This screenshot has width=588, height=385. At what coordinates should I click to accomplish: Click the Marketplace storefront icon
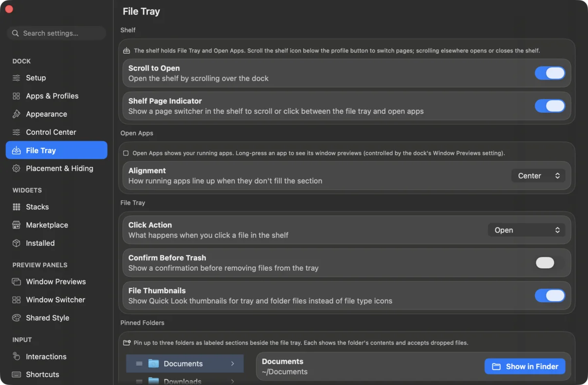[x=17, y=225]
